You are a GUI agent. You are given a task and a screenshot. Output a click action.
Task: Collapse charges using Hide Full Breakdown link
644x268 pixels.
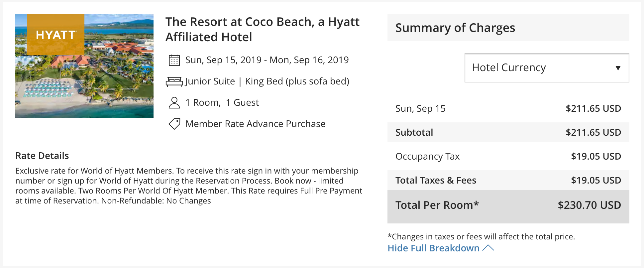tap(433, 248)
